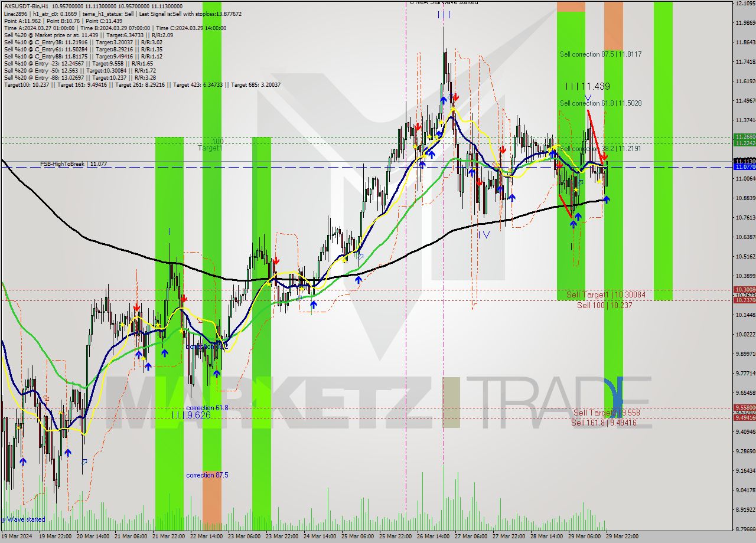Select 'Sell %20 @ Market price' line

click(88, 35)
